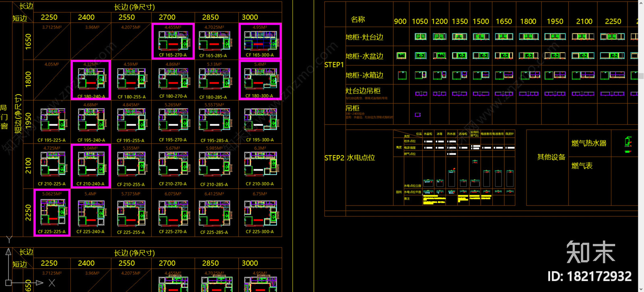This screenshot has width=644, height=292.
Task: Click the 地柜-冰箱边 row label
Action: [364, 75]
